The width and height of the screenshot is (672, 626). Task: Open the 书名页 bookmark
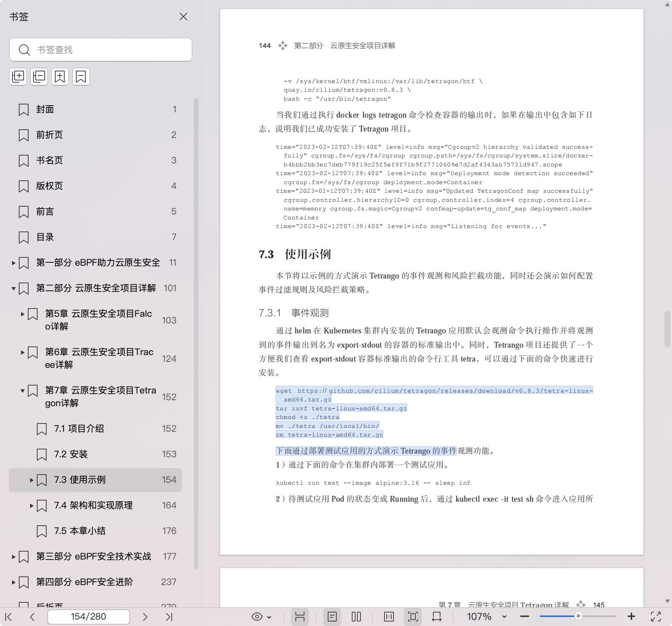[x=95, y=160]
